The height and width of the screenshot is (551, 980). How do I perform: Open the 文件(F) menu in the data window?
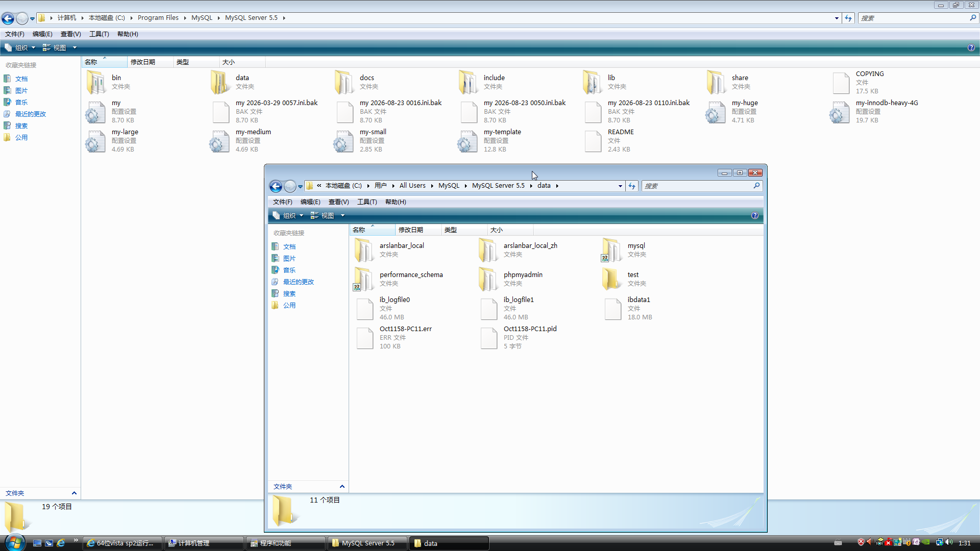282,202
